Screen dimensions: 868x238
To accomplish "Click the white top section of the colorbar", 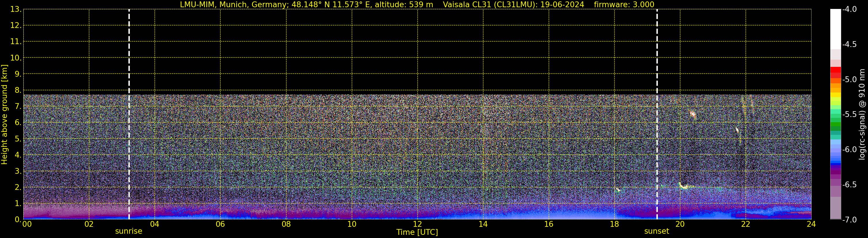I will point(835,29).
